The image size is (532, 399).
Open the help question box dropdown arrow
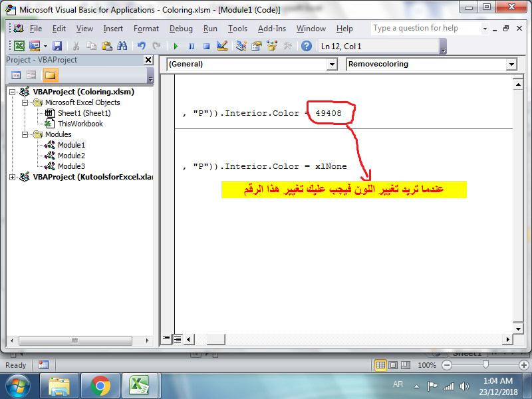point(485,29)
